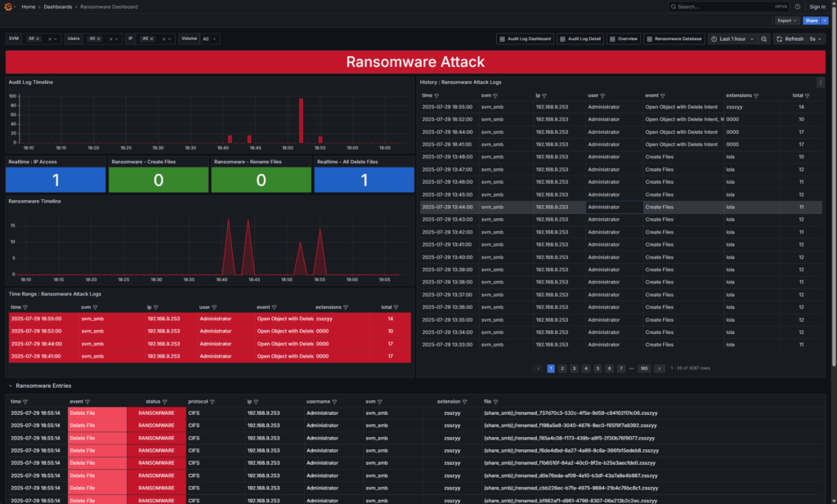Image resolution: width=837 pixels, height=504 pixels.
Task: Filter Ransomware Entries by protocol column
Action: click(212, 402)
